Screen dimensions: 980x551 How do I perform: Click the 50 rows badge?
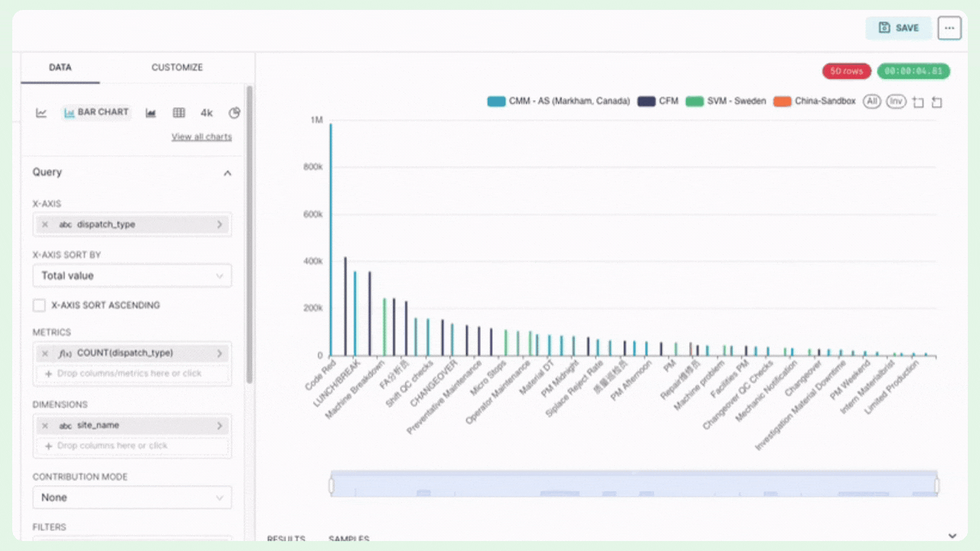tap(847, 71)
